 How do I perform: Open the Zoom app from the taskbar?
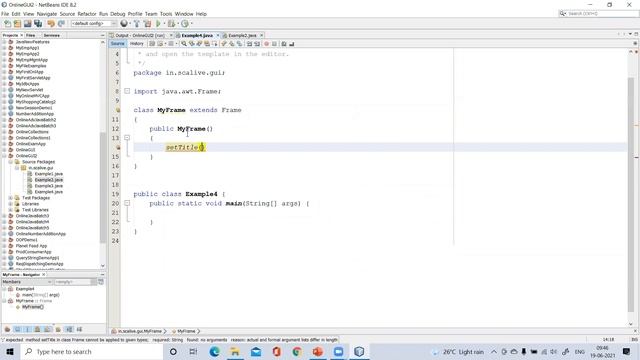tap(338, 351)
